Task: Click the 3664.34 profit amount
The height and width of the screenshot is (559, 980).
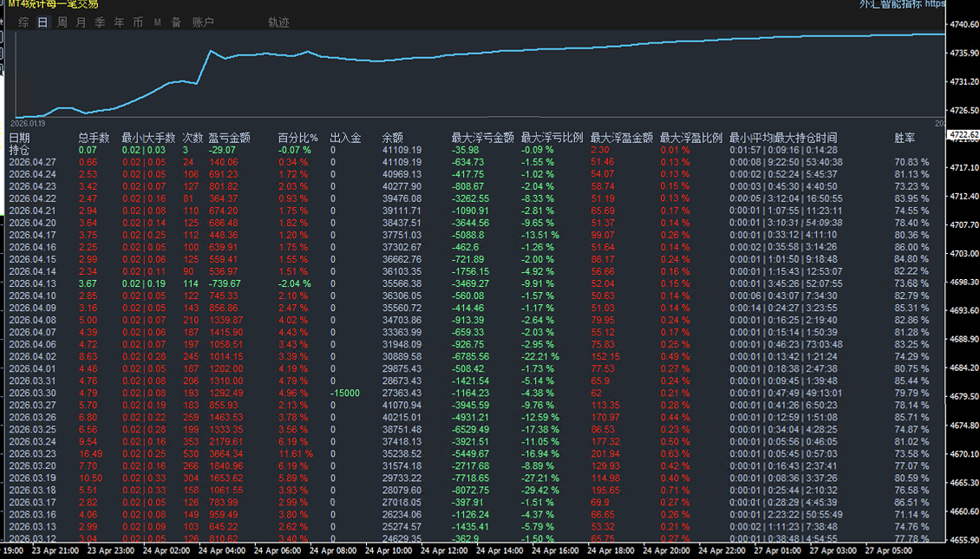Action: [x=225, y=454]
